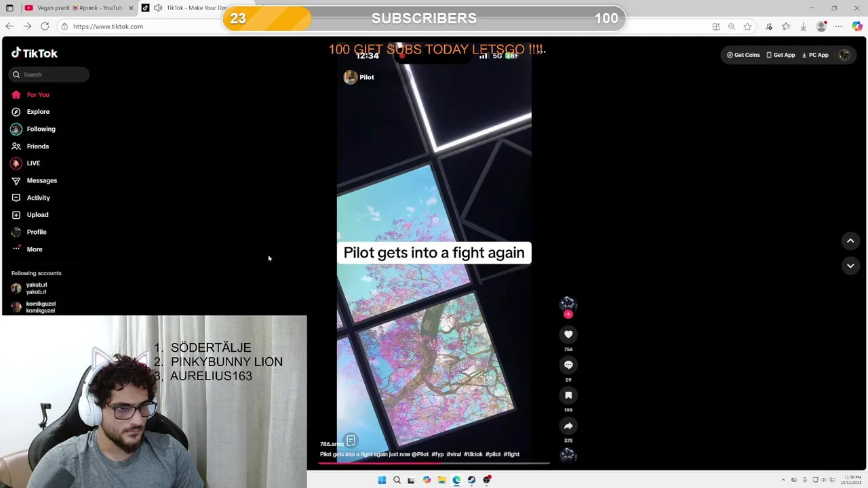Open the Copilot sidebar icon
868x488 pixels.
point(857,26)
